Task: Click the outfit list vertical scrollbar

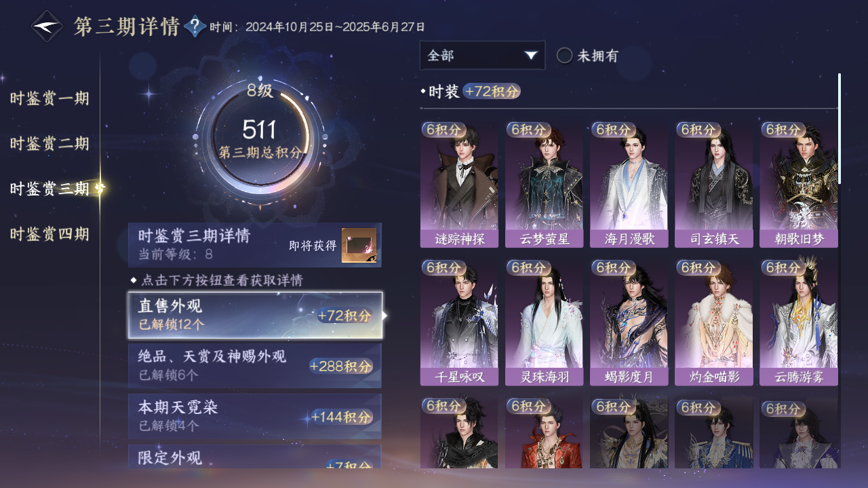Action: tap(839, 128)
